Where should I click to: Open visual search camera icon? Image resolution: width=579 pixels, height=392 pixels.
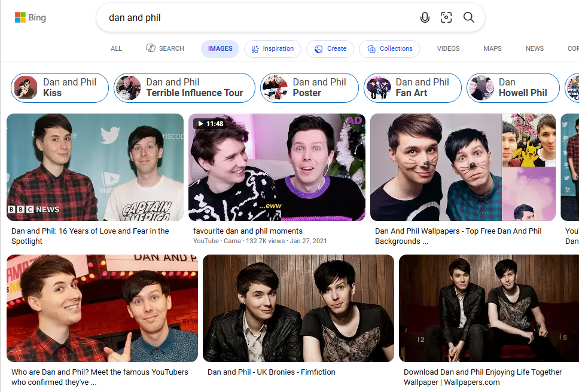446,17
